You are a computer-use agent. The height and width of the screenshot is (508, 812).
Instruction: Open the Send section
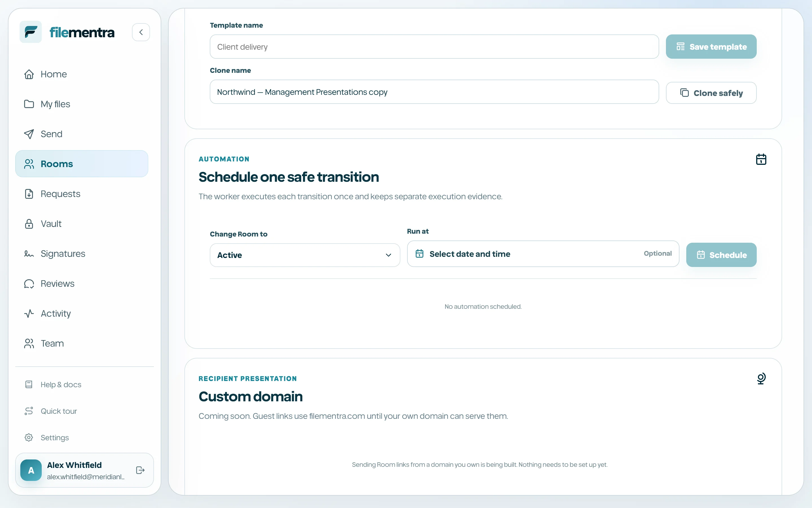[x=81, y=134]
